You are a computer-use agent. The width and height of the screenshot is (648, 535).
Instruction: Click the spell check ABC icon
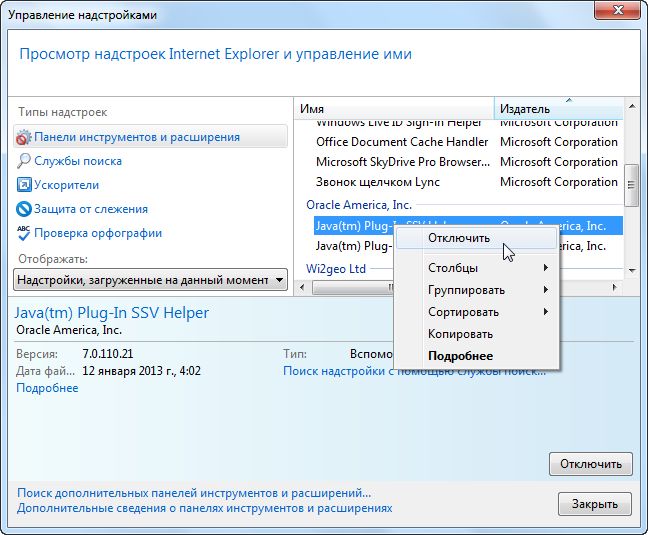tap(24, 233)
